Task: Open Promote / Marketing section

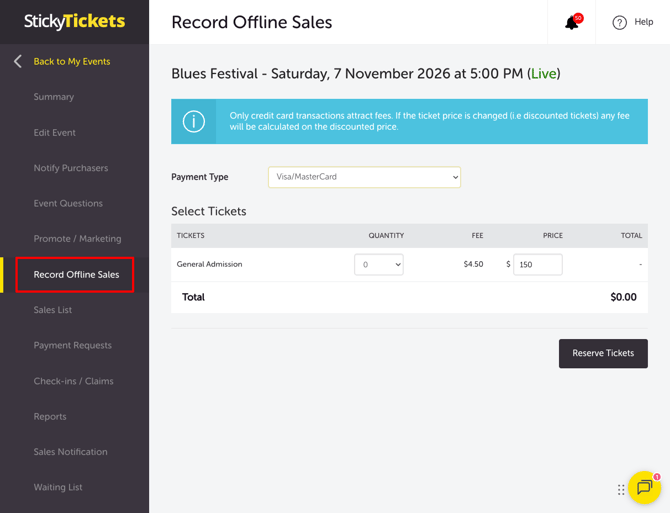Action: coord(77,239)
